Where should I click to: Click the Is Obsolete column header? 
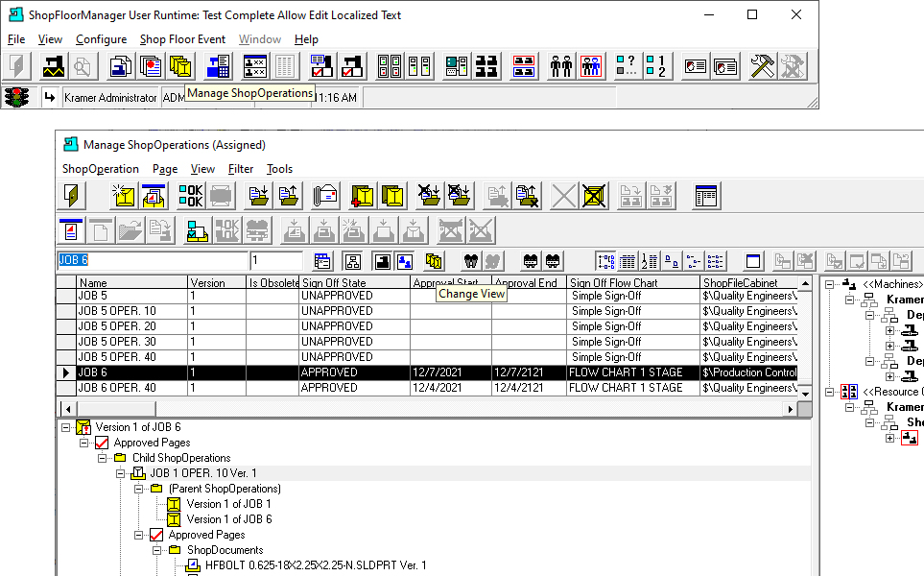coord(272,282)
